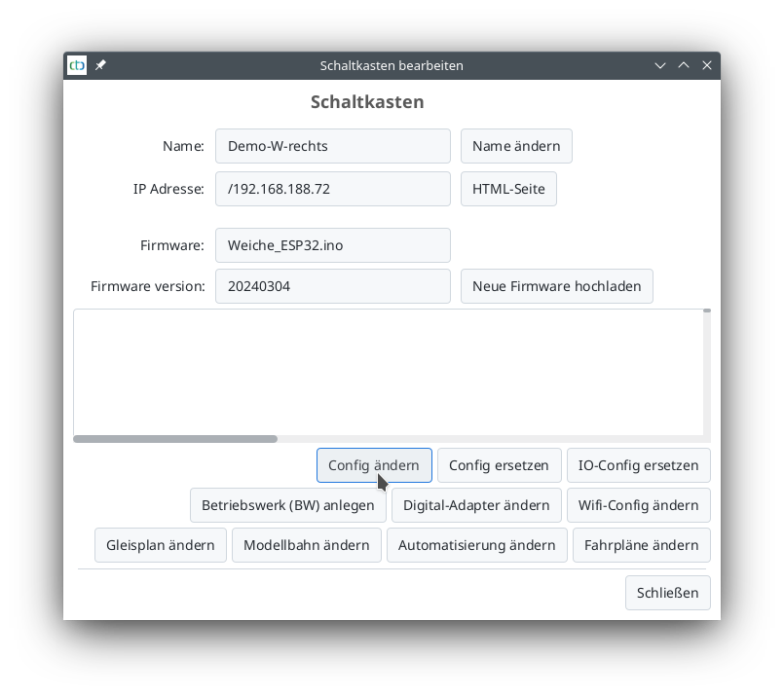Click the horizontal scrollbar under the log area

click(175, 439)
